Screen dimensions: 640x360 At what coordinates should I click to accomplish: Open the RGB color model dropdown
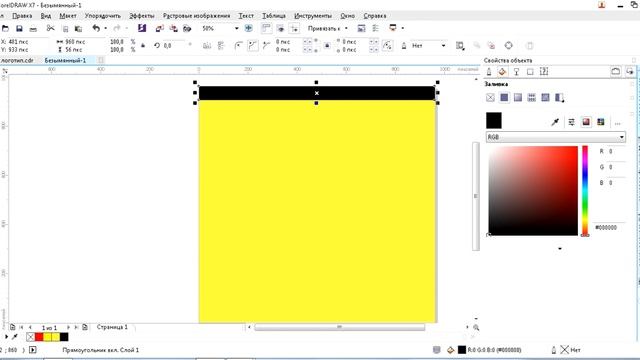[x=556, y=137]
